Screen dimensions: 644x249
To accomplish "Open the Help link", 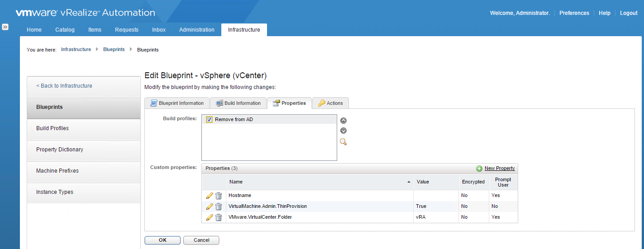I will pyautogui.click(x=605, y=13).
